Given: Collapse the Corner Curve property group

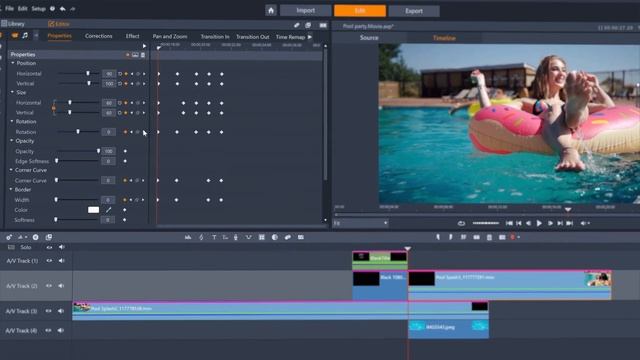Looking at the screenshot, I should tap(11, 170).
